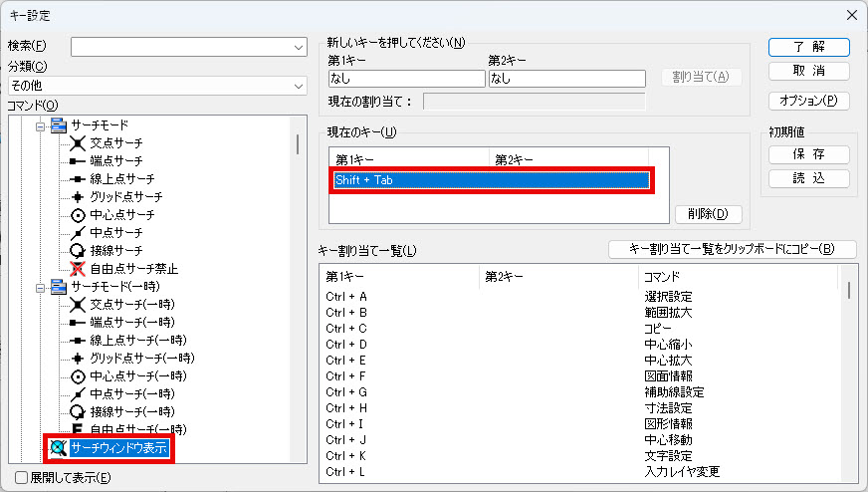Click the 中点サーチ(一時) midpoint icon
Screen dimensions: 868x492
point(79,393)
